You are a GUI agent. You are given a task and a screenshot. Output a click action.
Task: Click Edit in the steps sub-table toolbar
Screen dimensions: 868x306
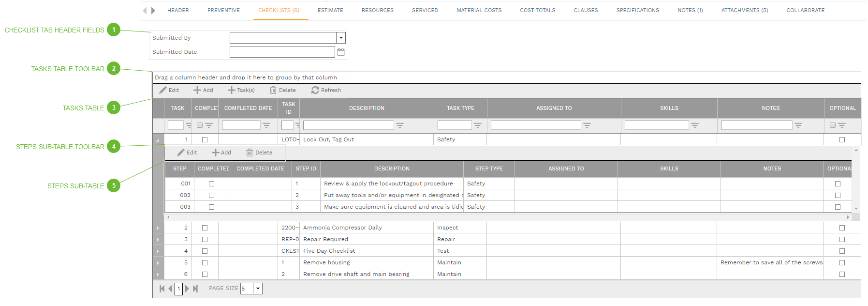187,153
